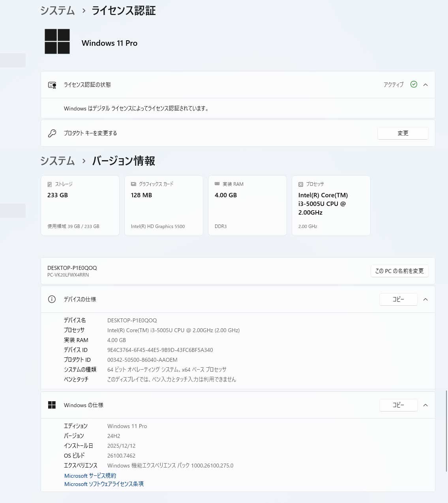Collapse the license activation status section
This screenshot has width=448, height=503.
point(426,85)
